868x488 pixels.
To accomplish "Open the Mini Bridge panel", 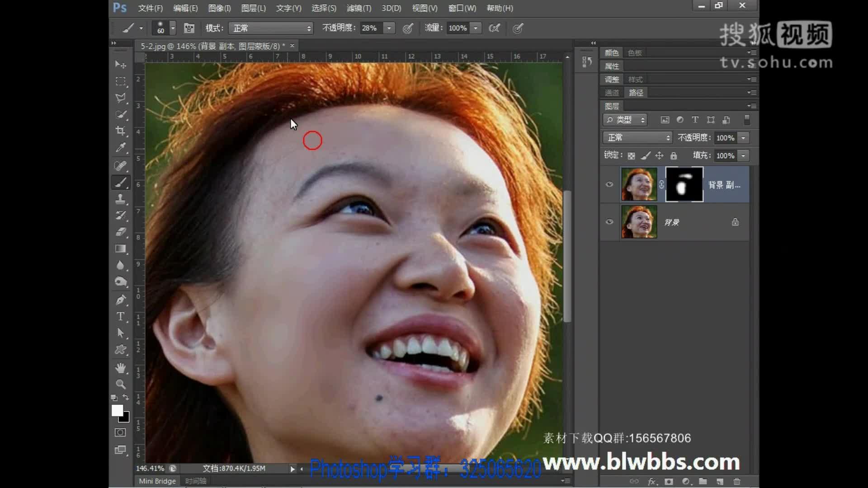I will (x=157, y=481).
